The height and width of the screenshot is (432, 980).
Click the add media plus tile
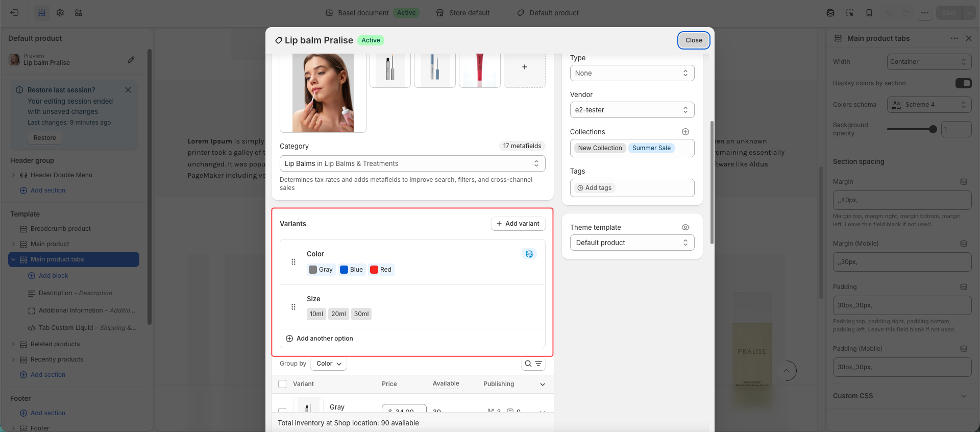(x=525, y=67)
